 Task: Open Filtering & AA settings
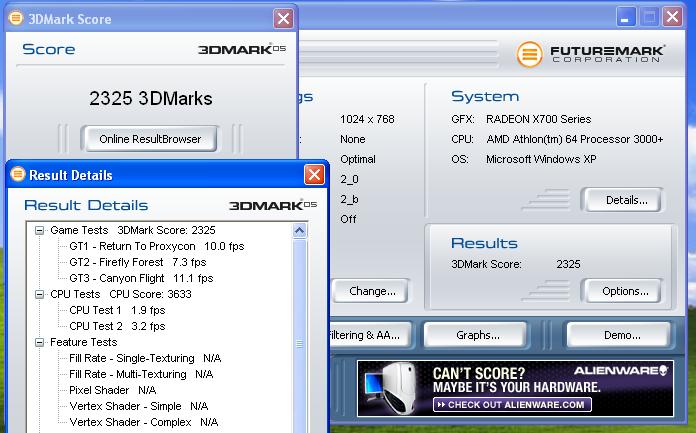[x=368, y=335]
